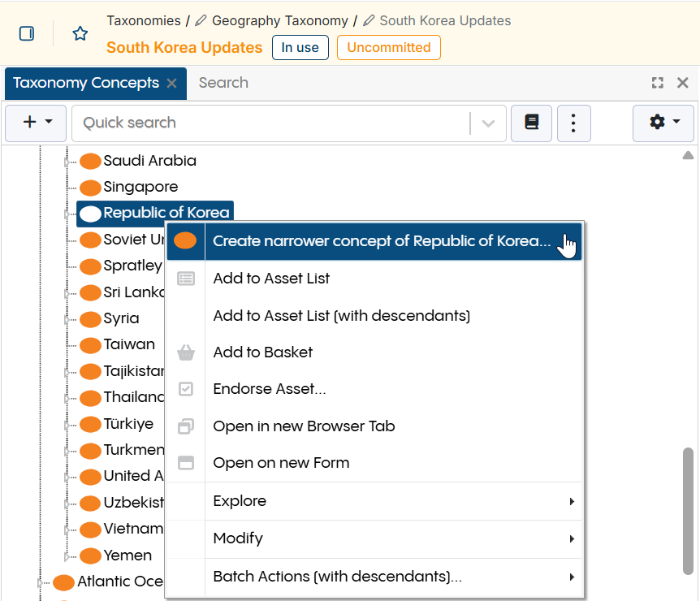Screen dimensions: 700x601
Task: Toggle the sidebar panel icon top-left
Action: 26,32
